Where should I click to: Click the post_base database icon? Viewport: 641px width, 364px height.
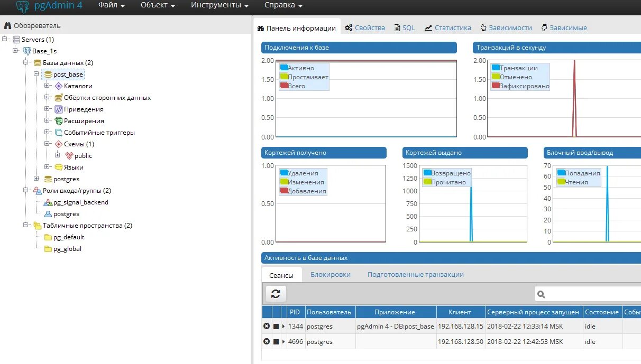pos(48,74)
